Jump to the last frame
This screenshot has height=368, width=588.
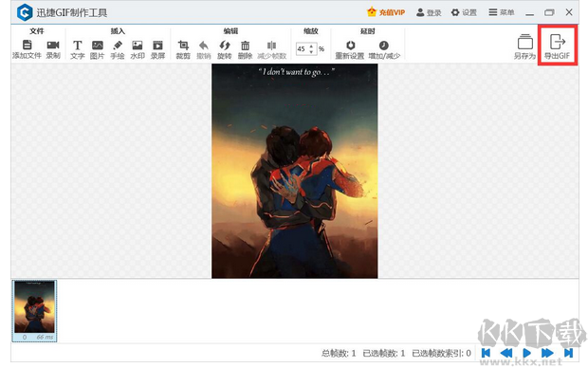568,353
